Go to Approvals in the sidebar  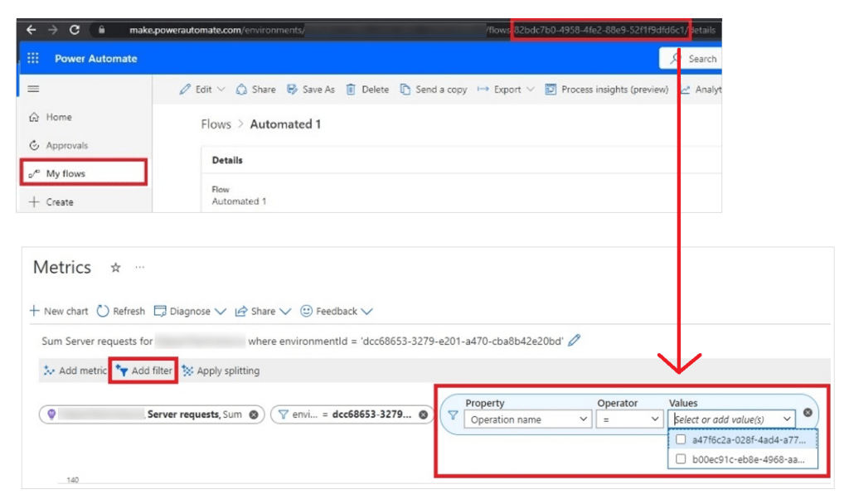66,145
